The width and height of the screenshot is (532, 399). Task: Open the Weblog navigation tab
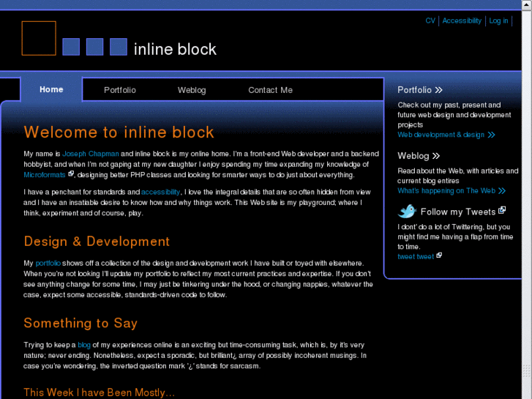(192, 90)
